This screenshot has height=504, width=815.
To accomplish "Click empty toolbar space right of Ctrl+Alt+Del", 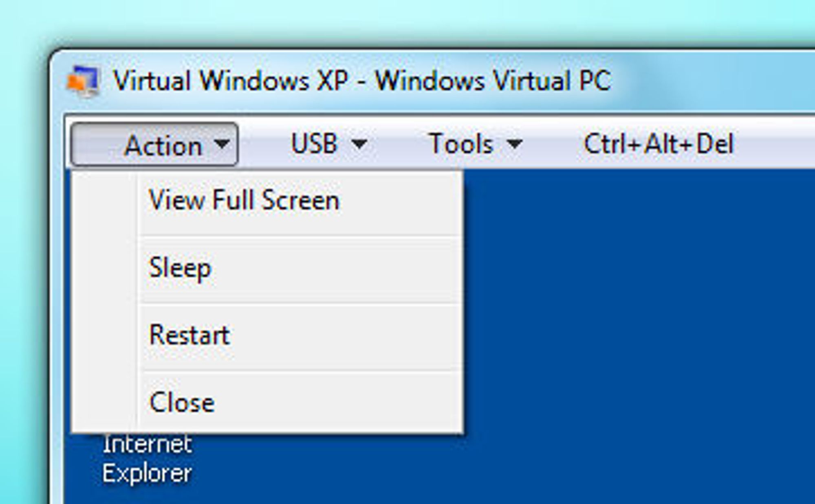I will click(774, 144).
